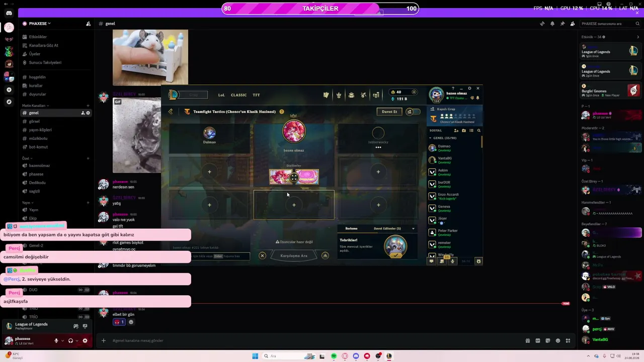
Task: Open settings gear for genel channel
Action: [88, 113]
